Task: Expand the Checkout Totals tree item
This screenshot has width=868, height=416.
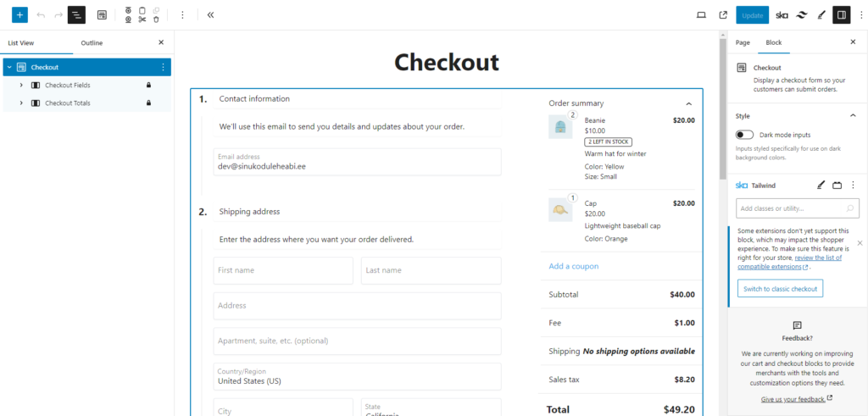Action: click(x=21, y=103)
